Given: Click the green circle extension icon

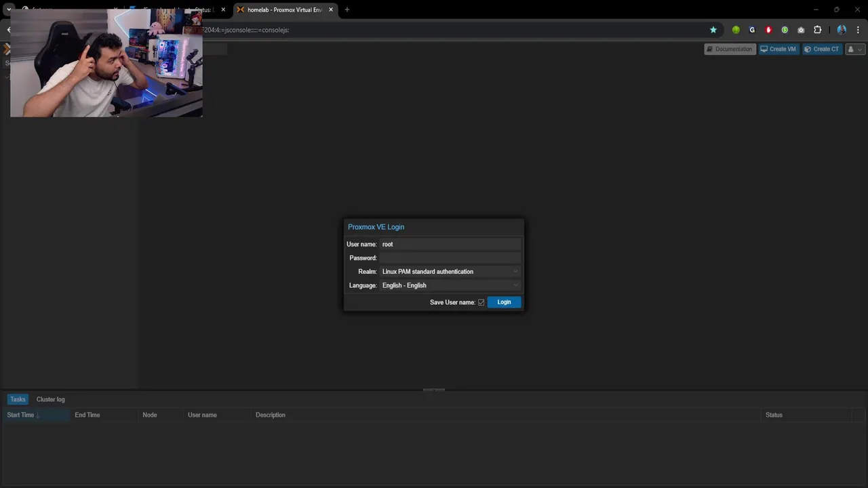Looking at the screenshot, I should tap(736, 30).
